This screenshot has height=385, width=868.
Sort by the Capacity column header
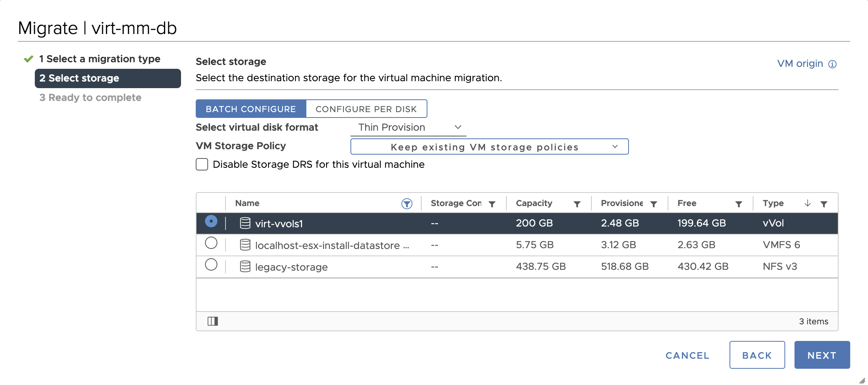pos(534,203)
